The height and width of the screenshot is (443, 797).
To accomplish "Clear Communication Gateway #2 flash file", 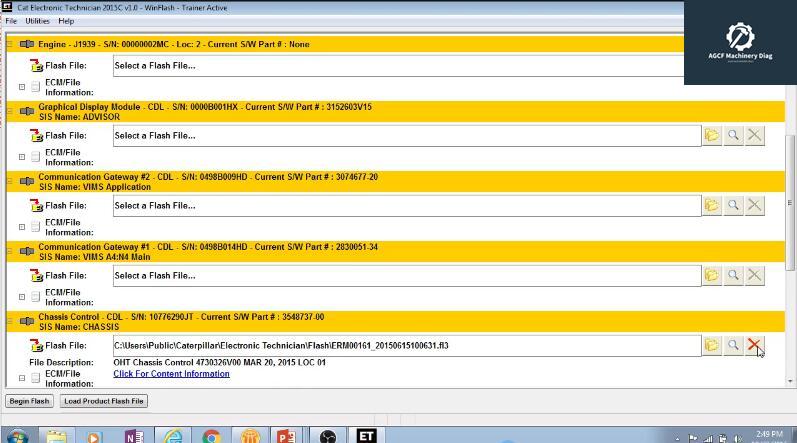I will [x=755, y=205].
